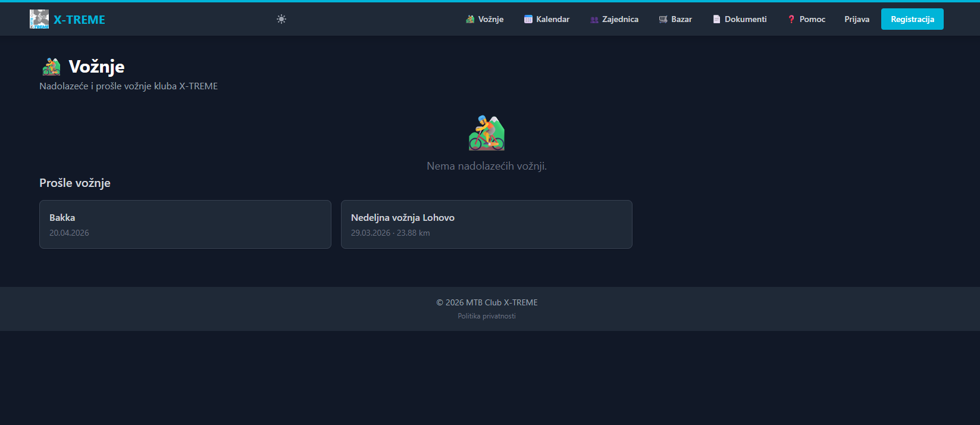
Task: Click the Prijava login link
Action: click(x=856, y=19)
